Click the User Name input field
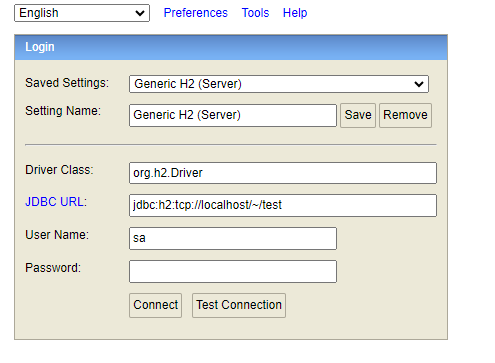Image resolution: width=495 pixels, height=363 pixels. [x=233, y=238]
